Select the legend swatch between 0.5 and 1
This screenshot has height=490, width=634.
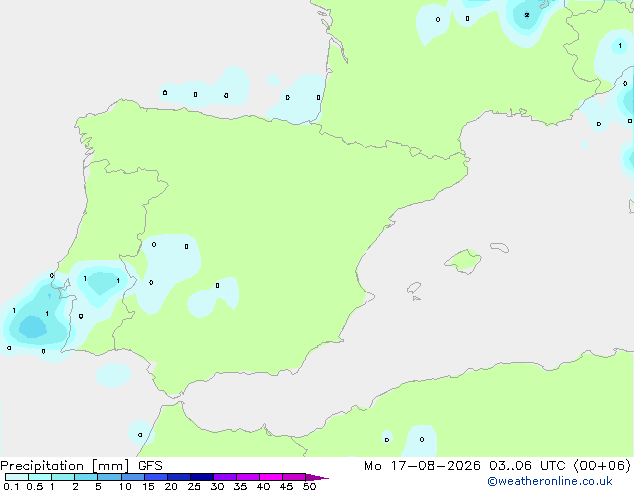click(x=40, y=477)
